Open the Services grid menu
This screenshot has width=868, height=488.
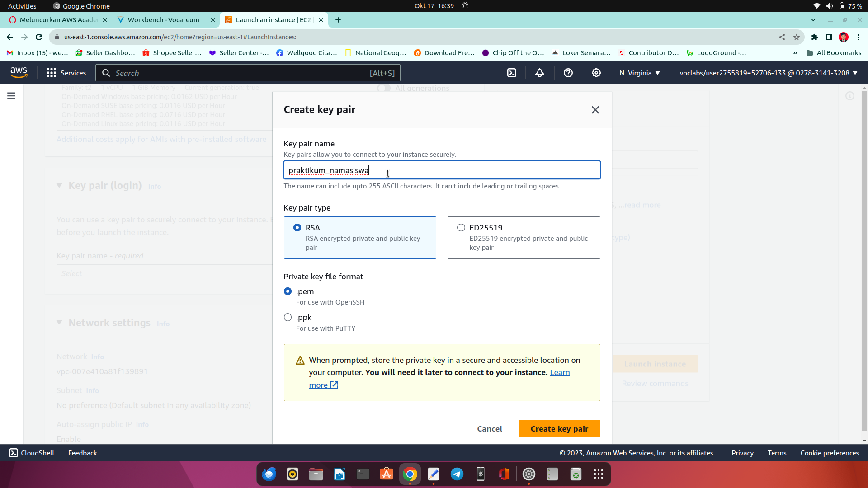tap(66, 73)
